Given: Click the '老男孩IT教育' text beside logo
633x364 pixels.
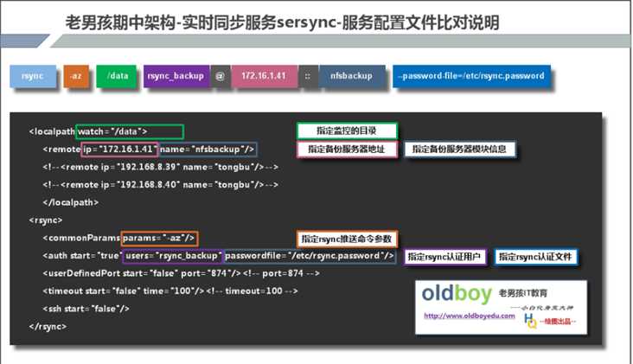Looking at the screenshot, I should tap(523, 293).
